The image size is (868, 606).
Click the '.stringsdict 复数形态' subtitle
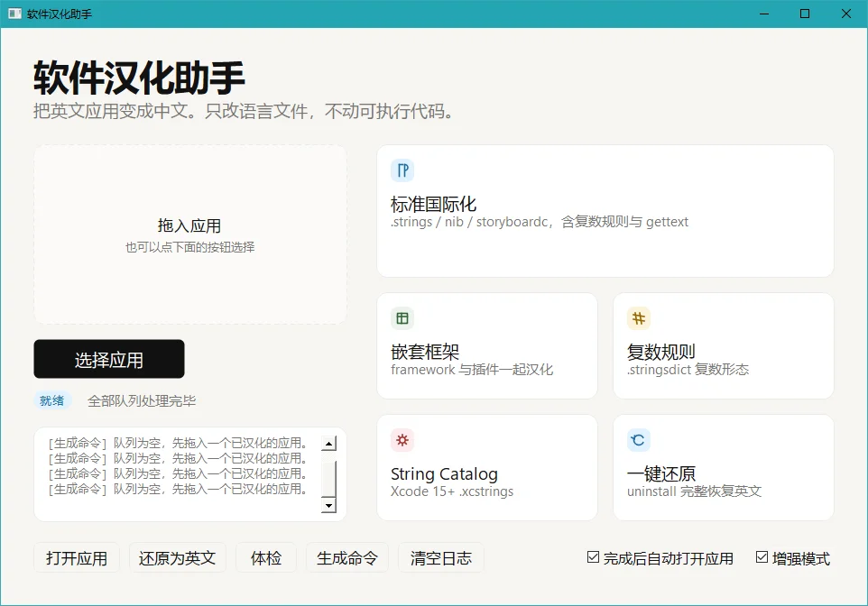tap(688, 370)
